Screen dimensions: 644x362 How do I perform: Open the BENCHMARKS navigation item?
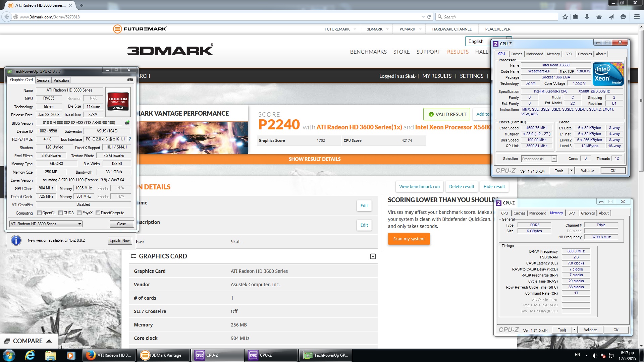368,52
